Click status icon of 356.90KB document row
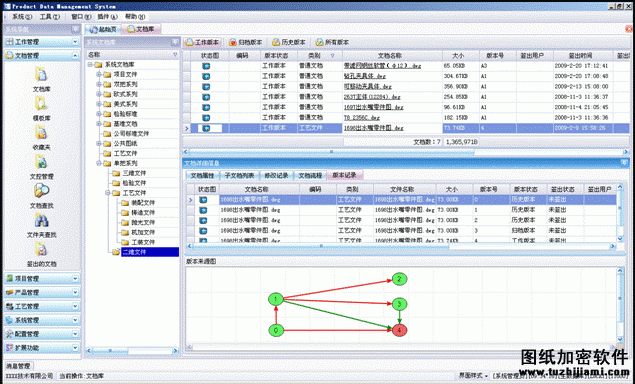The height and width of the screenshot is (384, 635). pyautogui.click(x=206, y=86)
